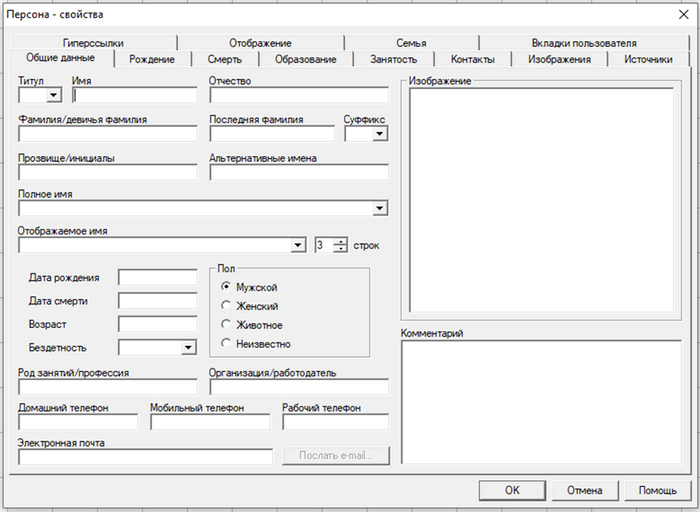This screenshot has height=512, width=700.
Task: Go to the Контакты tab
Action: pyautogui.click(x=473, y=59)
